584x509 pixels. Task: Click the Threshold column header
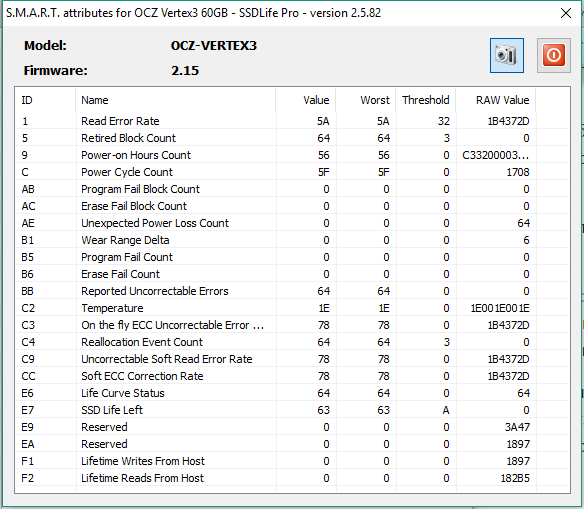[426, 100]
